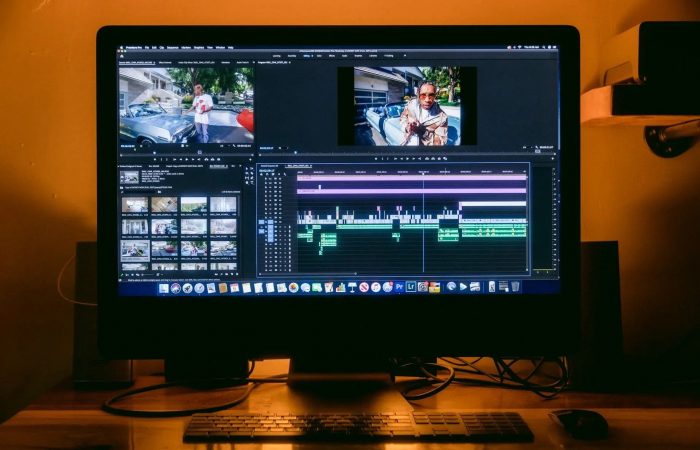
Task: Adjust thumbnail size slider in Project panel
Action: [148, 274]
